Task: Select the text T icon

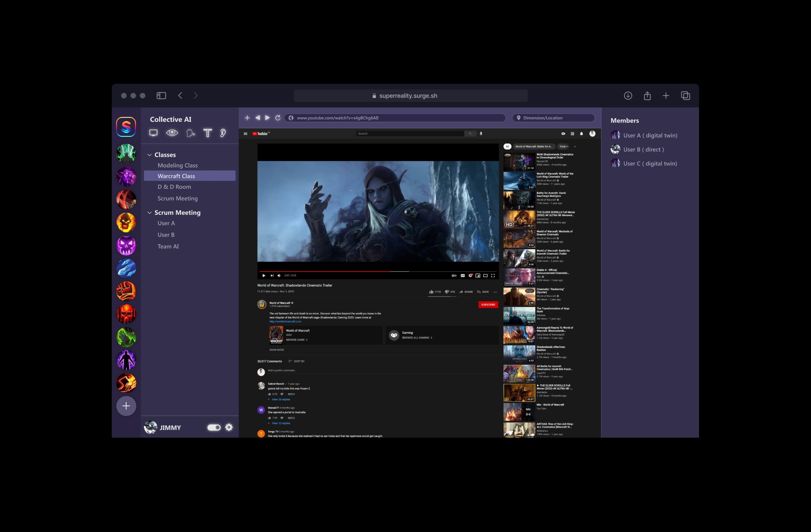Action: [x=208, y=133]
